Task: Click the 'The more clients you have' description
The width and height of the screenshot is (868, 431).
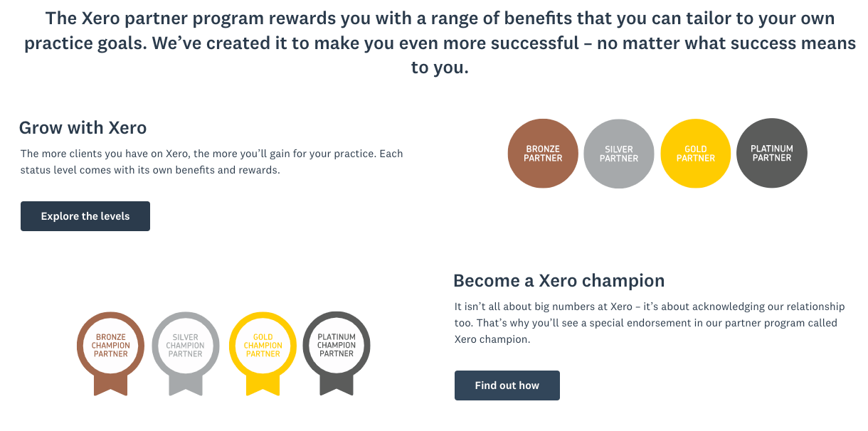Action: [212, 162]
